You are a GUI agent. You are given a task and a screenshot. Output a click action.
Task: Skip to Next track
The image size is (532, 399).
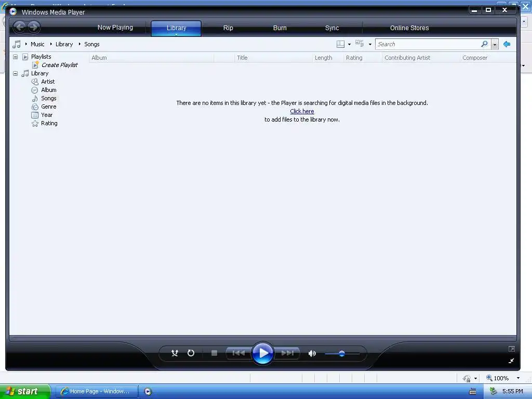click(x=287, y=353)
